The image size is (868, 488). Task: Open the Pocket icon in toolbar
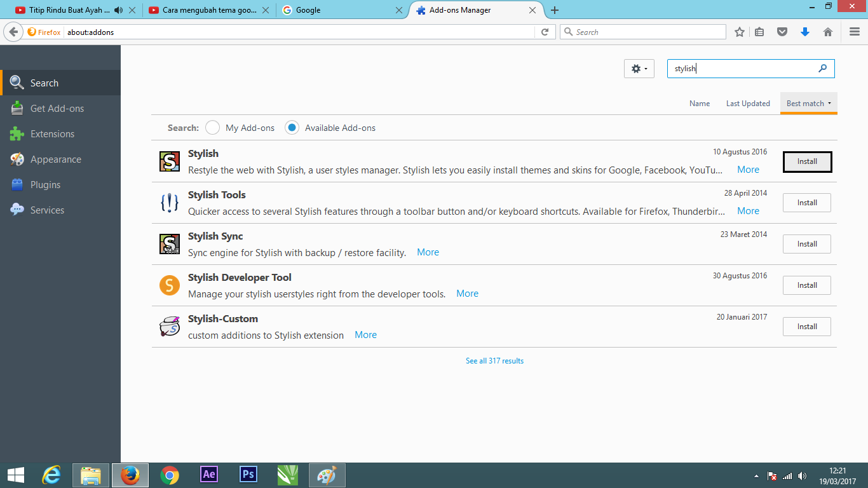782,32
